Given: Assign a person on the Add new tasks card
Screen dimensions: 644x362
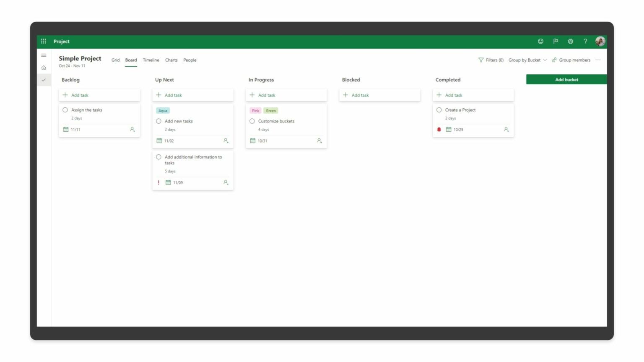Looking at the screenshot, I should [x=226, y=141].
